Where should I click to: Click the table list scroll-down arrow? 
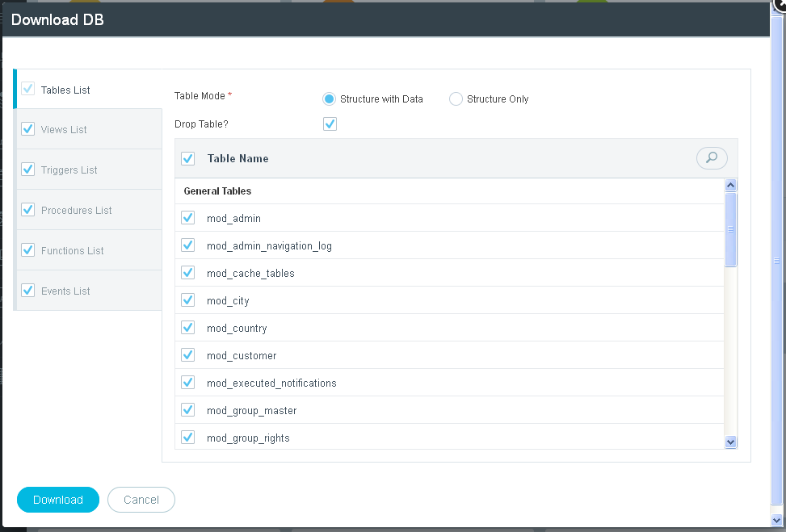(731, 442)
